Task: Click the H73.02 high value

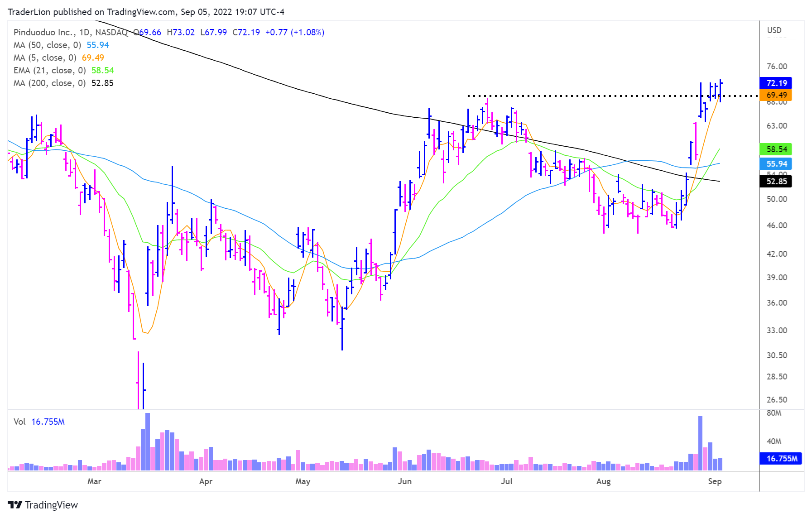Action: (181, 32)
